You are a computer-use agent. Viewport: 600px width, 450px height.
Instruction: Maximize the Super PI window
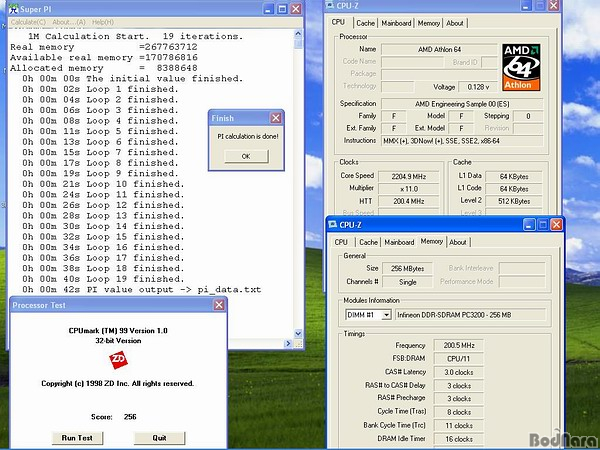click(282, 9)
